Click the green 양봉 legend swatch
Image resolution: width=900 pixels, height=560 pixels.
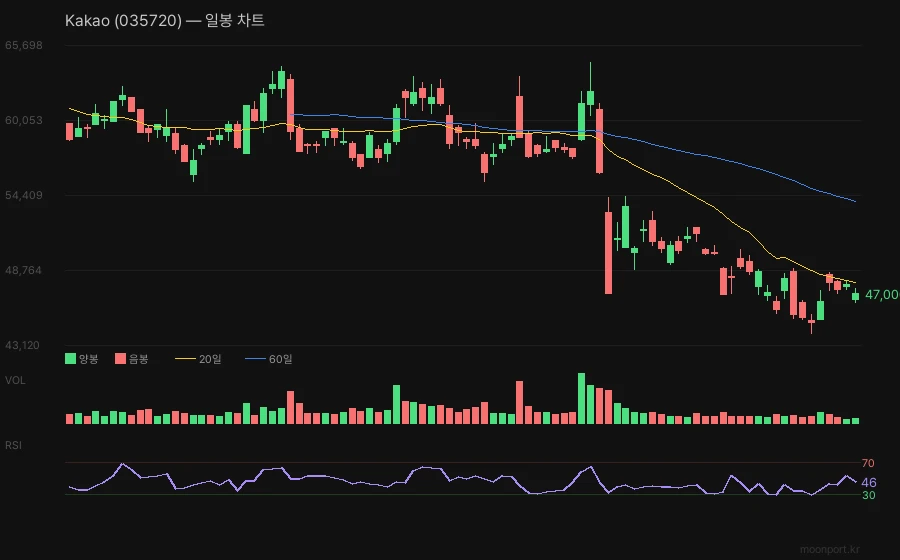70,358
